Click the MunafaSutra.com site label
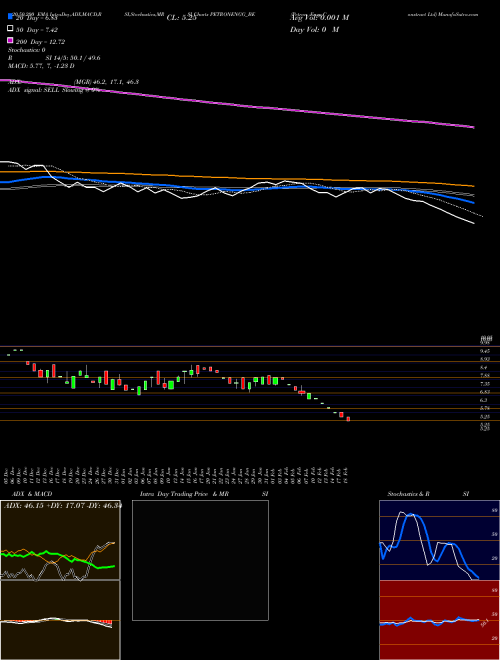This screenshot has width=500, height=660. click(458, 14)
